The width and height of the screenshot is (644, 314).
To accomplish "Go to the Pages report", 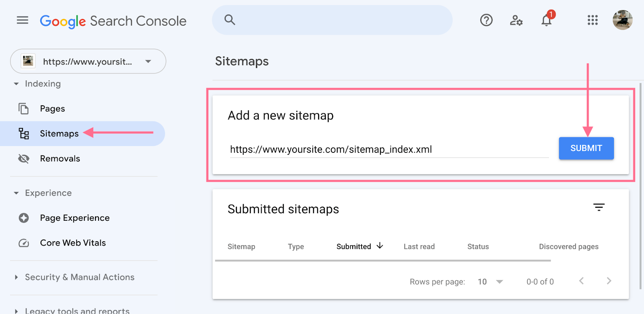I will (52, 109).
